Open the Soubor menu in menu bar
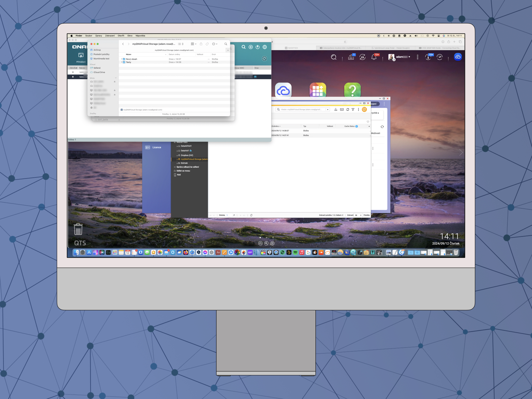Screen dimensions: 532x399 [89, 36]
